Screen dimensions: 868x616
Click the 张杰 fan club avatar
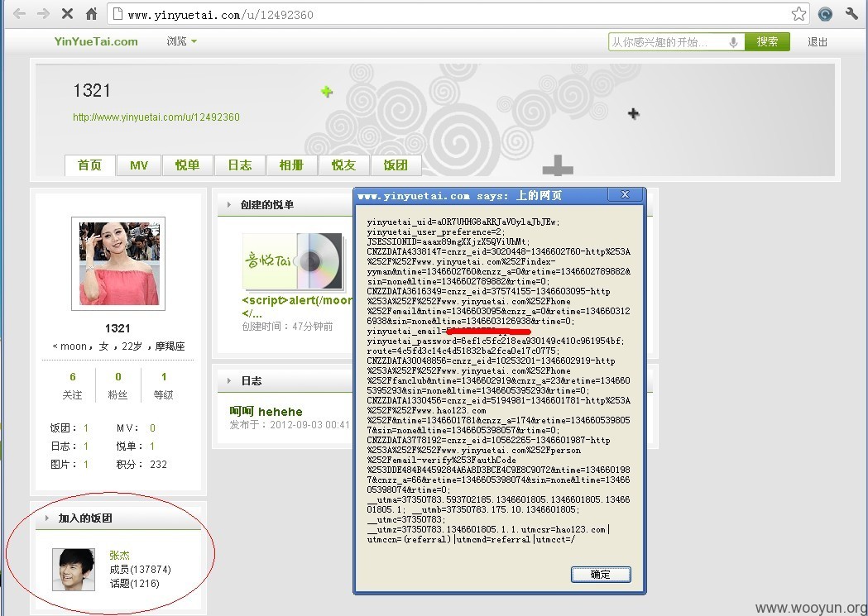point(74,570)
